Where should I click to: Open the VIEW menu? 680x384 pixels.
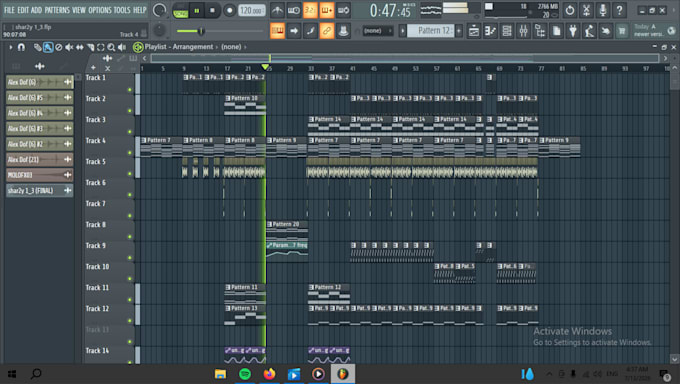tap(79, 10)
